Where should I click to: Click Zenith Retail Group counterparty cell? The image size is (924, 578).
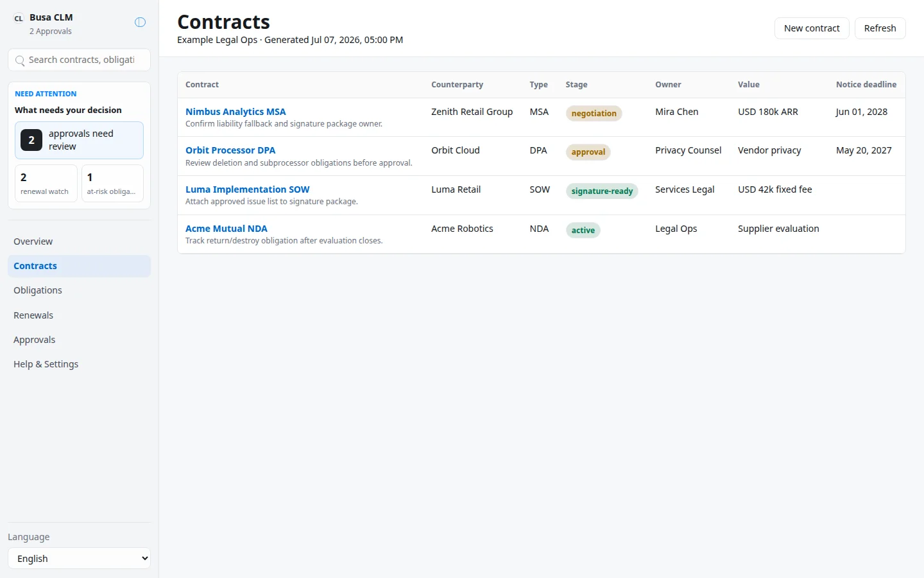coord(472,112)
